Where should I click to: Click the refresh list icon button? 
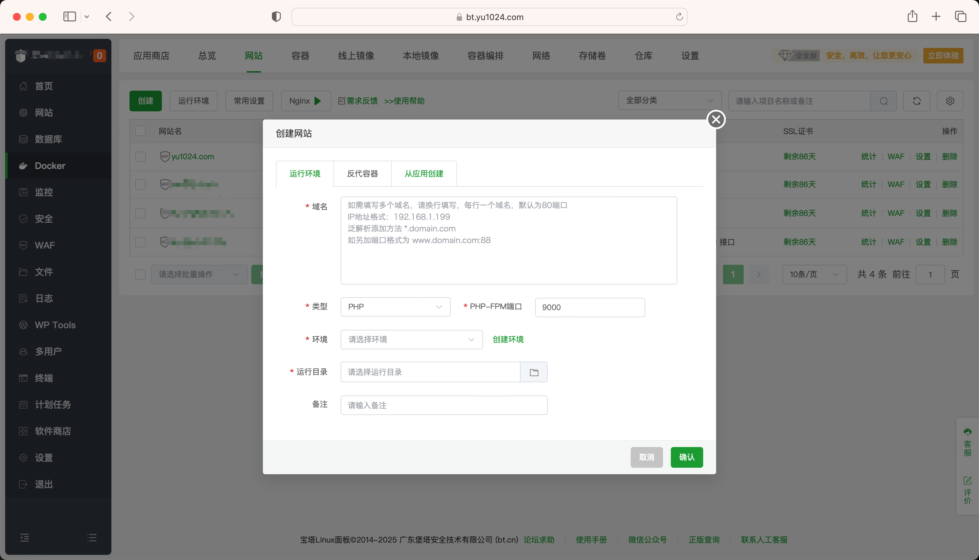click(x=917, y=101)
